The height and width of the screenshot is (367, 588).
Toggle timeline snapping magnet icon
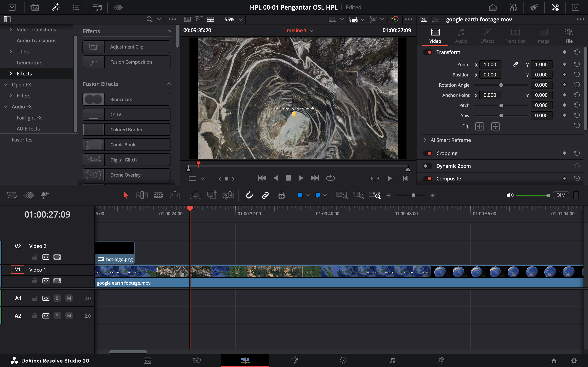[249, 195]
